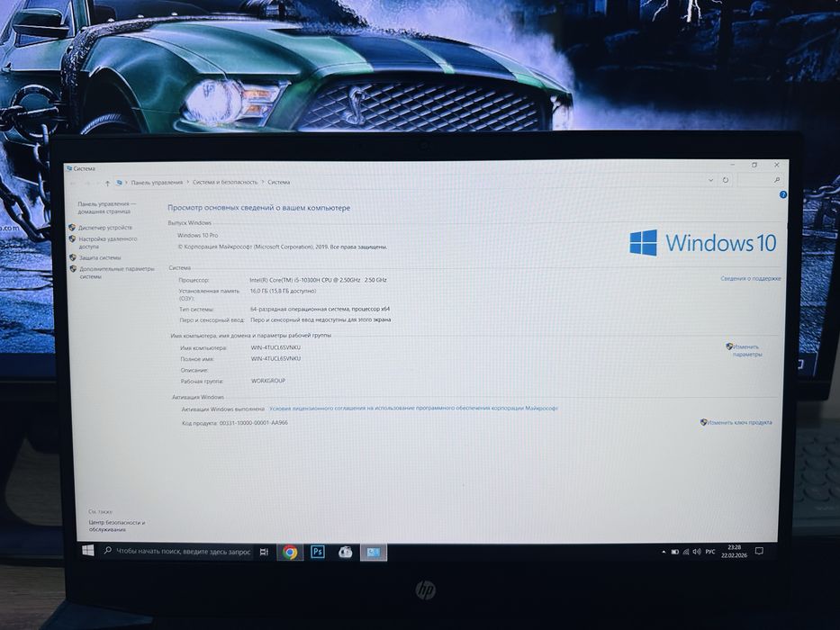
Task: Maximize or restore the Система window
Action: [x=754, y=165]
